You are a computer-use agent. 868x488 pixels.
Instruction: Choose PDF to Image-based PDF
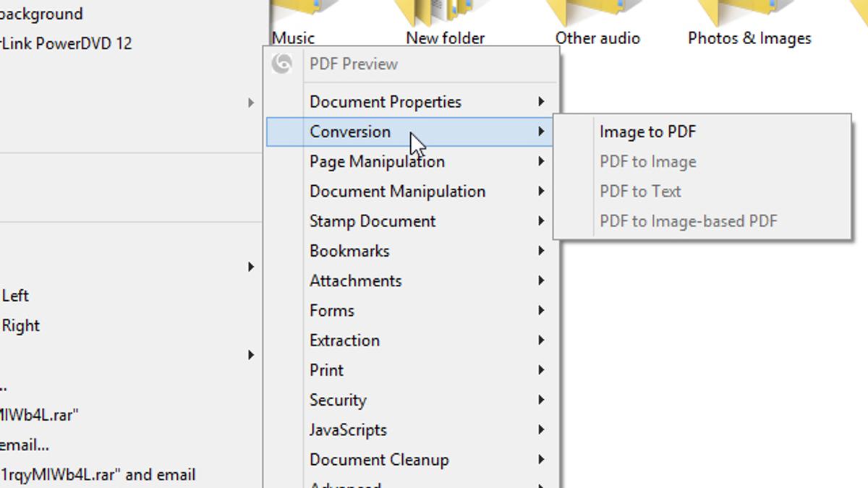click(688, 221)
